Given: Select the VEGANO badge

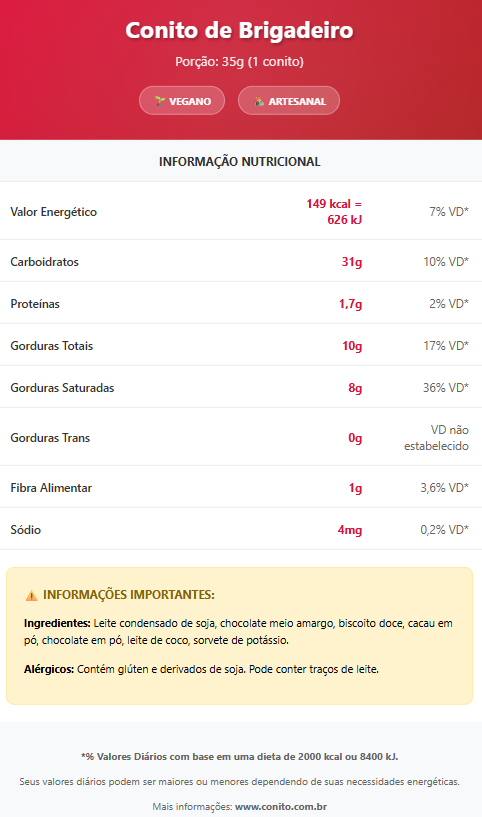Looking at the screenshot, I should click(182, 101).
